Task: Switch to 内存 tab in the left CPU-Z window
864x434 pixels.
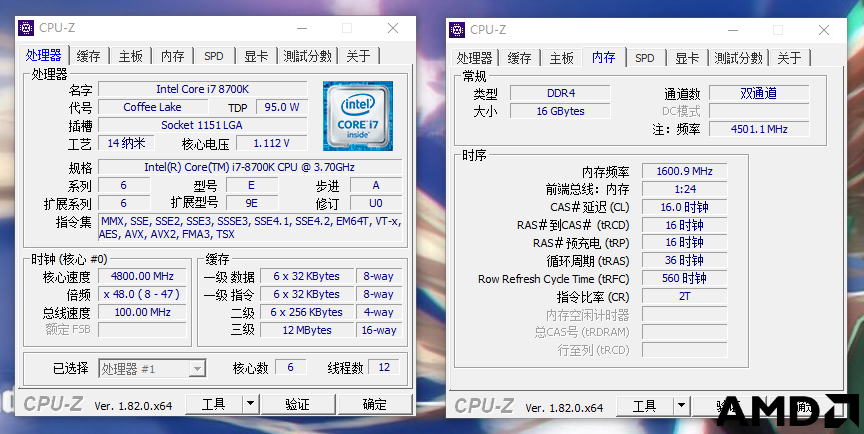Action: 172,56
